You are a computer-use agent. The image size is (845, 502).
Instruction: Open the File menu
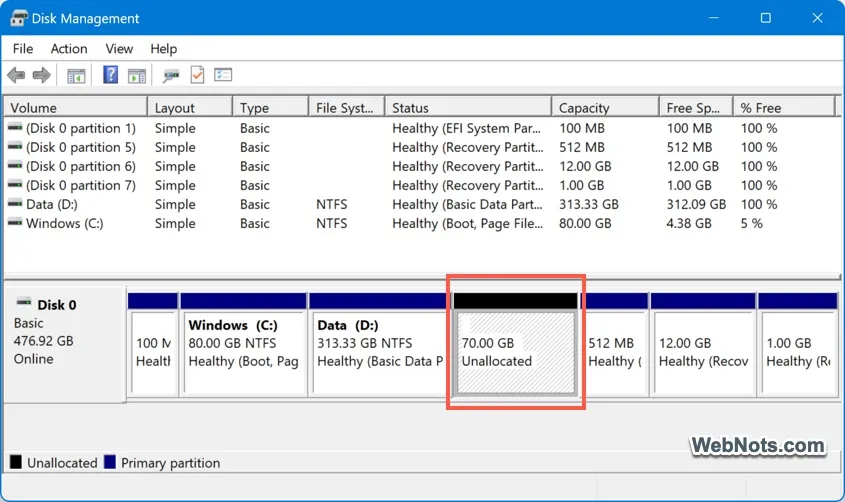tap(23, 49)
